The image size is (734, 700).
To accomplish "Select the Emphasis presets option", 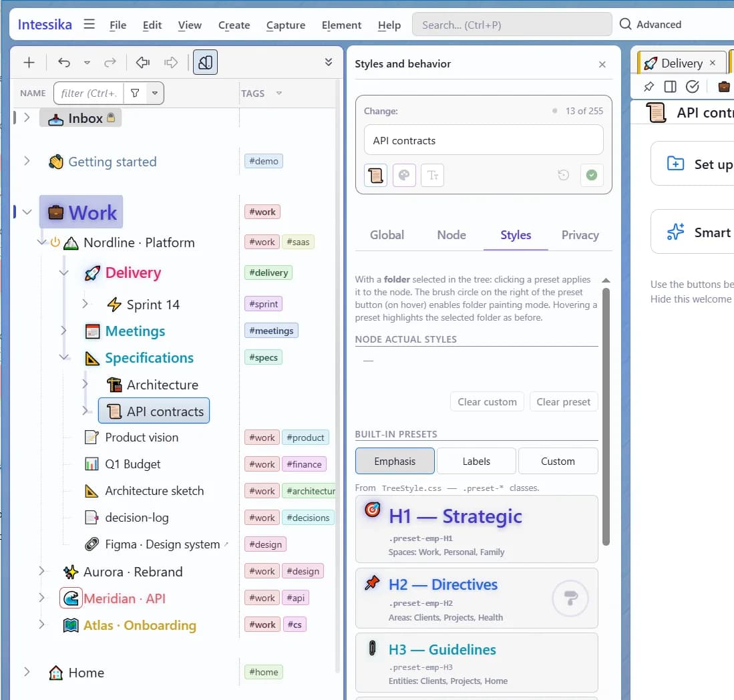I will pyautogui.click(x=395, y=461).
